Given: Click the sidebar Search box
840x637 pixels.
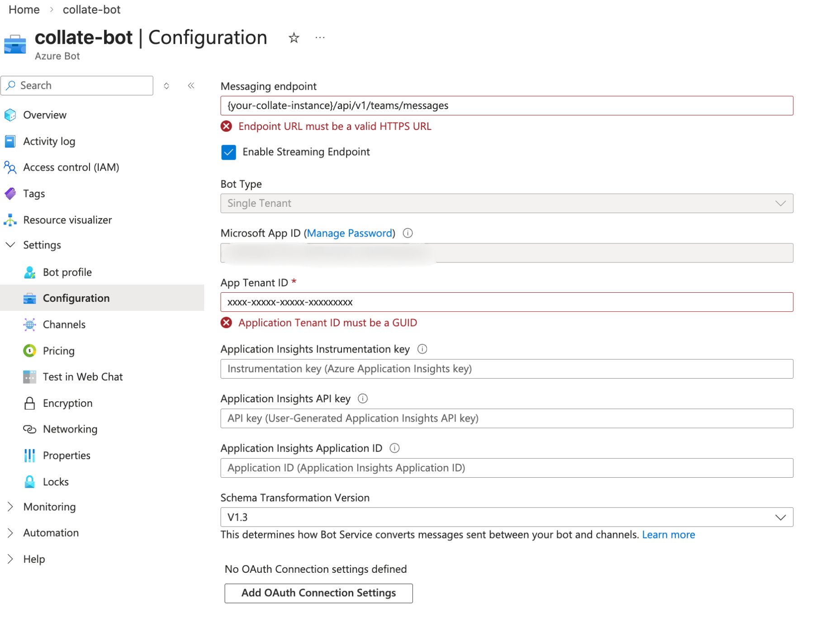Looking at the screenshot, I should click(77, 86).
